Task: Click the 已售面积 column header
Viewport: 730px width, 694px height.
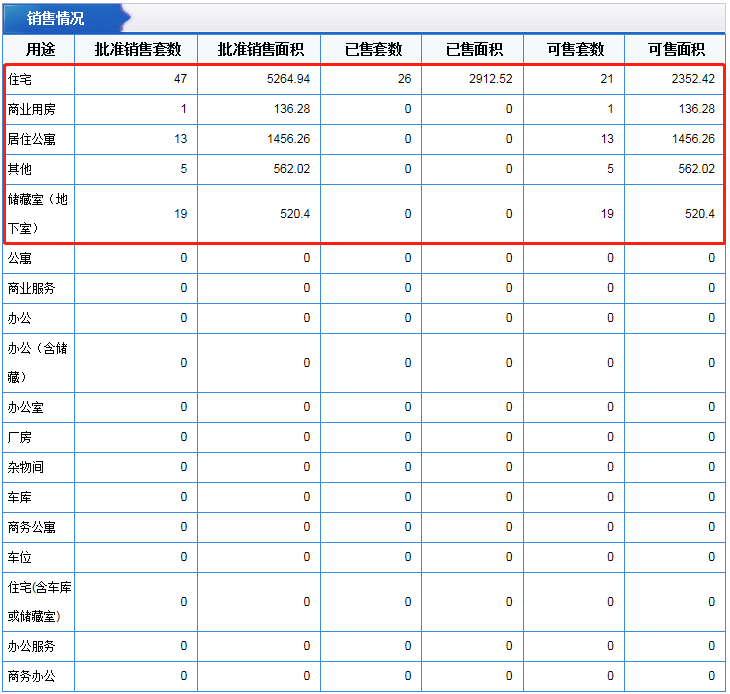Action: [474, 49]
